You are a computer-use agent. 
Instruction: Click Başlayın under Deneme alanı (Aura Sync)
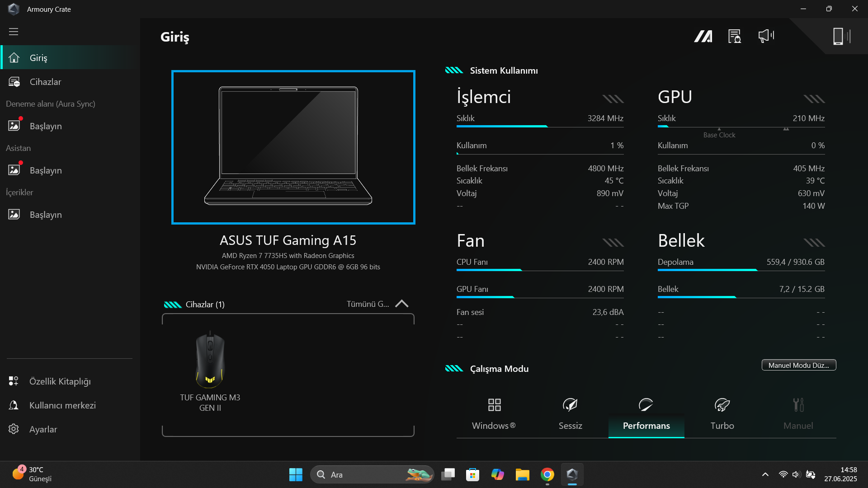[x=45, y=126]
